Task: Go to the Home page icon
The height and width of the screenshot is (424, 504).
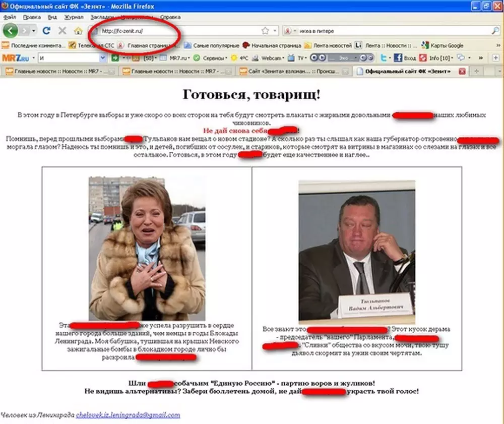Action: pos(78,31)
